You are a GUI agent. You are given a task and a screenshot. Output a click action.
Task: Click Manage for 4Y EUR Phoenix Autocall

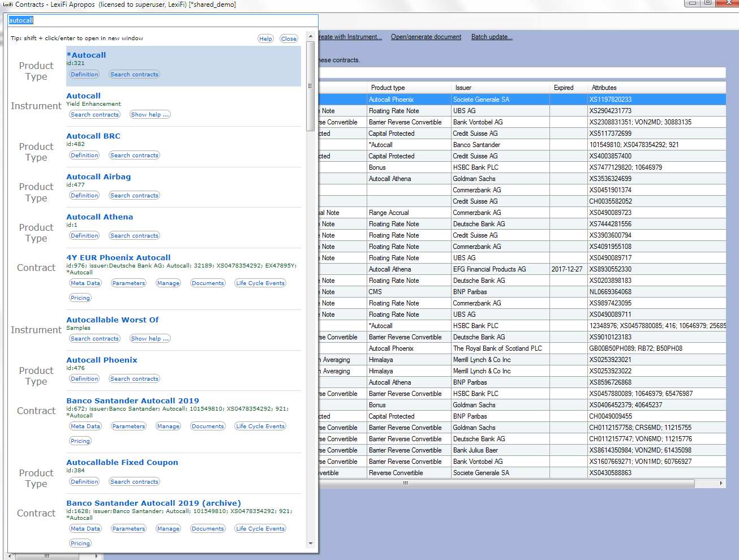[168, 283]
